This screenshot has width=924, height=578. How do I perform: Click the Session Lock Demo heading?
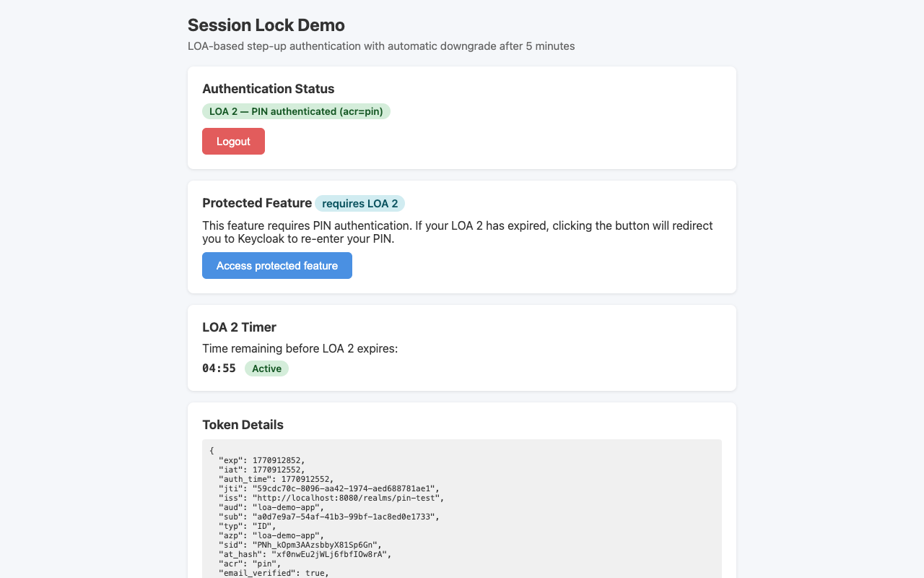[x=266, y=25]
